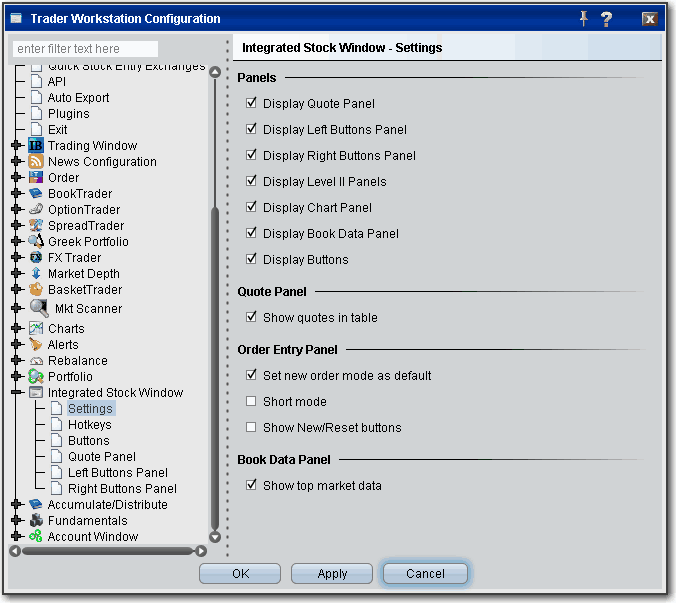Click the pin icon in title bar
Screen dimensions: 676x603
click(584, 19)
